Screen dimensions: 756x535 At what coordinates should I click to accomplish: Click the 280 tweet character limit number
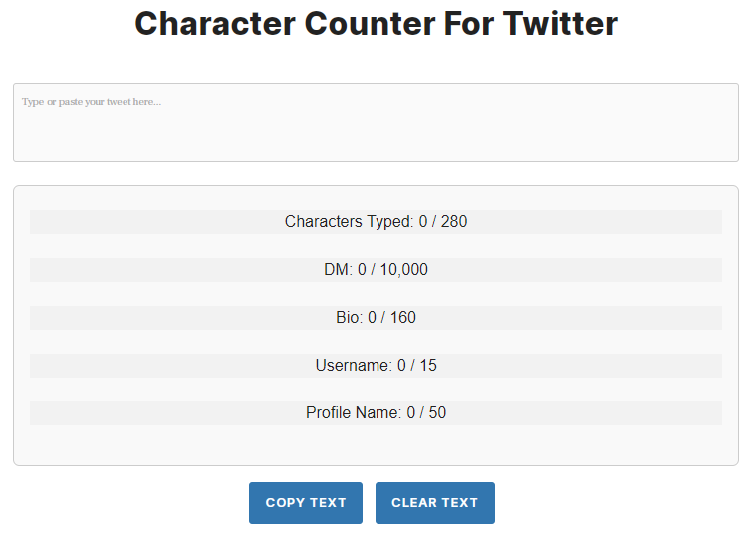(454, 222)
